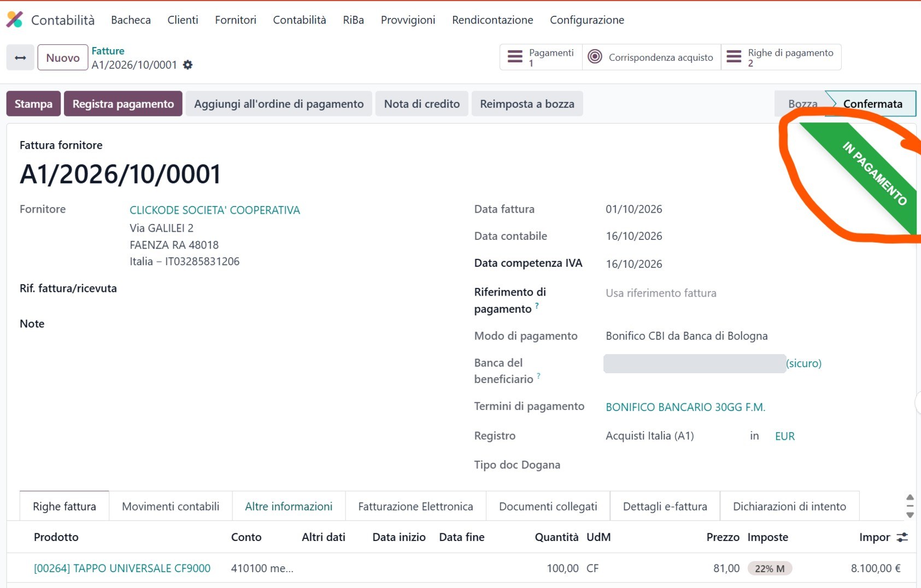Image resolution: width=921 pixels, height=588 pixels.
Task: Open Righe di pagamento list icon
Action: click(734, 57)
